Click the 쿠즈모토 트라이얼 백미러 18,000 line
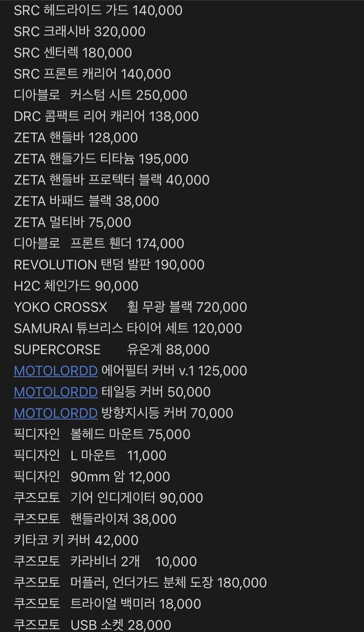 107,604
